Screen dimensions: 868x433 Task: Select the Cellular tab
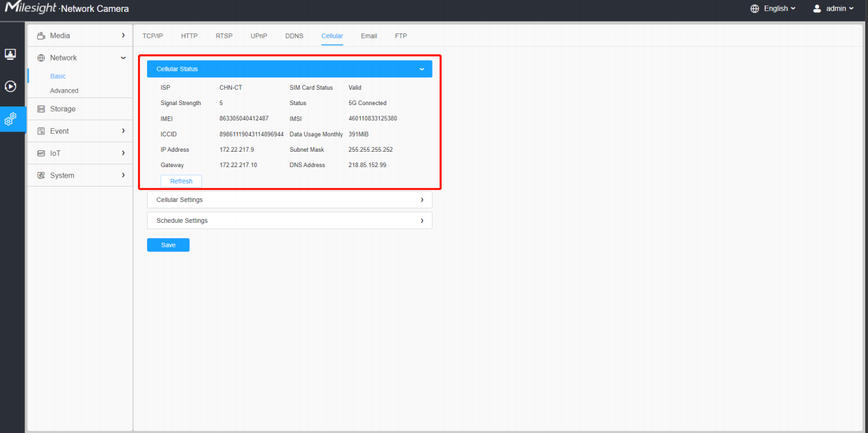[x=332, y=36]
